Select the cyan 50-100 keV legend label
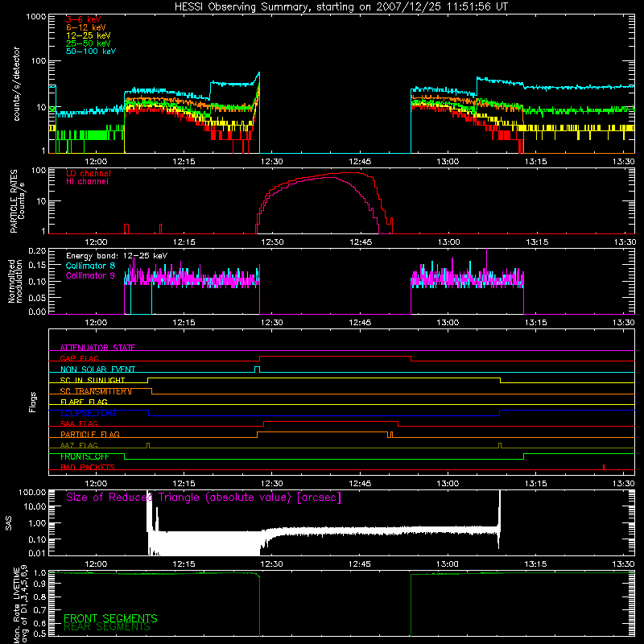644x644 pixels. click(91, 52)
